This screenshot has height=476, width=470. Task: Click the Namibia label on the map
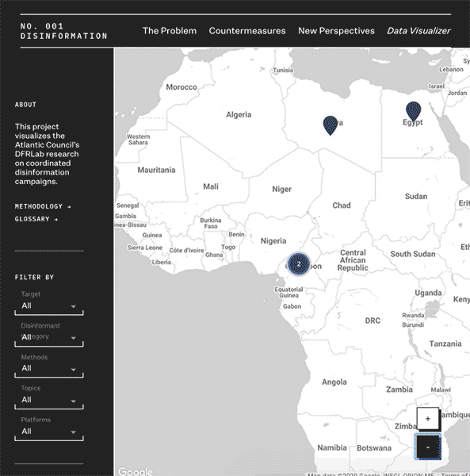(x=332, y=447)
